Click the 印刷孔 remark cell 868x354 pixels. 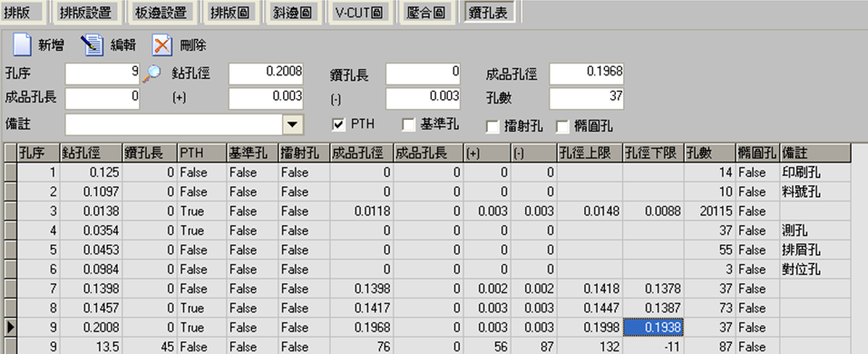point(814,172)
